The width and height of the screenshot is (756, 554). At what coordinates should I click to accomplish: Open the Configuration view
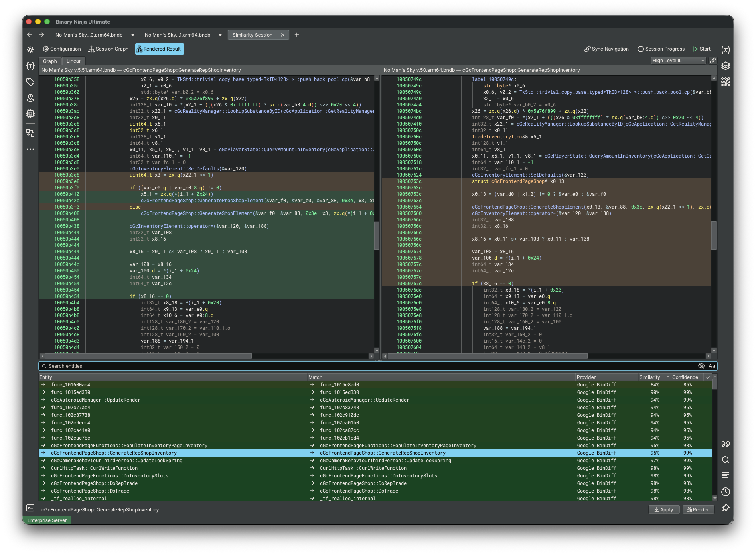pyautogui.click(x=62, y=49)
